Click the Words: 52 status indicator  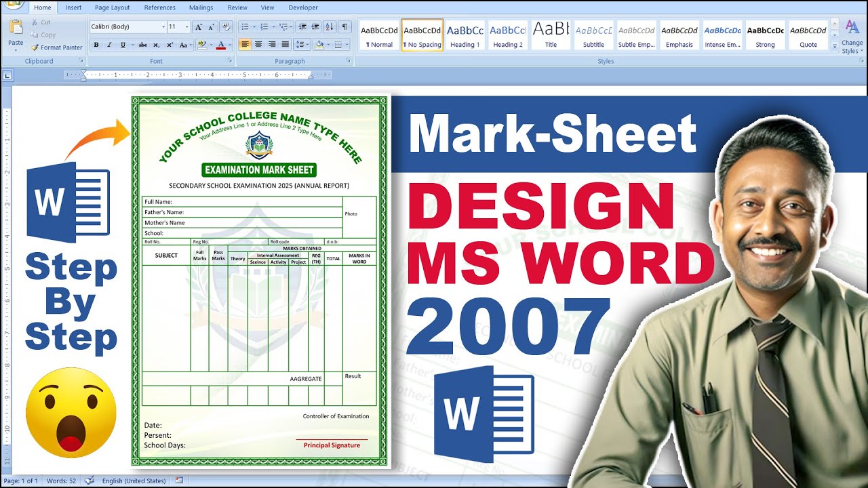61,481
